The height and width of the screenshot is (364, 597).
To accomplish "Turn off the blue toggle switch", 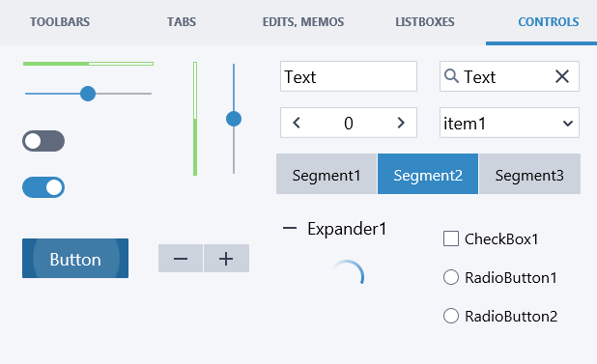I will tap(43, 187).
